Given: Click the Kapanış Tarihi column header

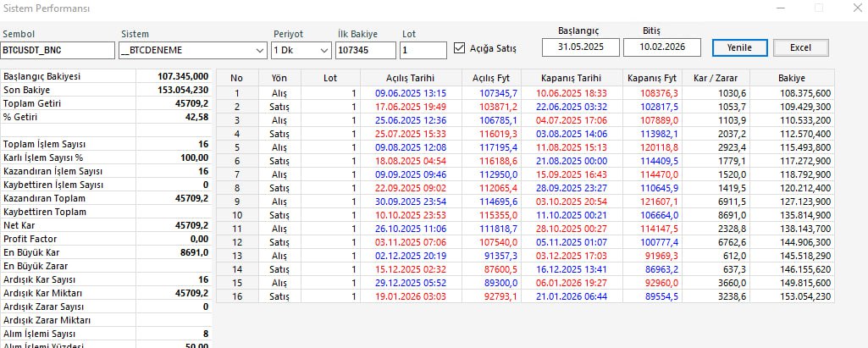Looking at the screenshot, I should [x=572, y=78].
